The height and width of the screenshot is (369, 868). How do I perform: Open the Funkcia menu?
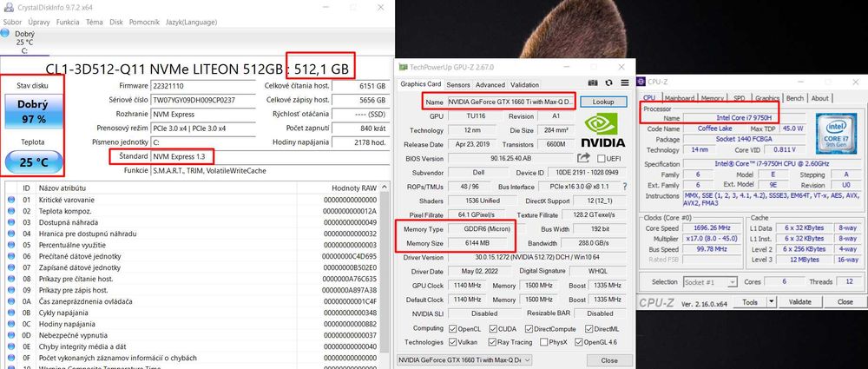pos(68,23)
